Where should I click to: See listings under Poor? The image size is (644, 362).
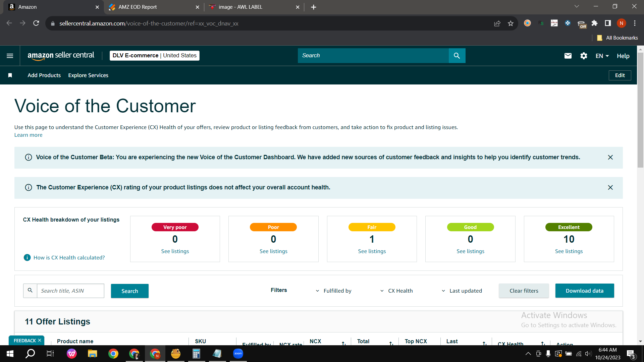point(273,251)
